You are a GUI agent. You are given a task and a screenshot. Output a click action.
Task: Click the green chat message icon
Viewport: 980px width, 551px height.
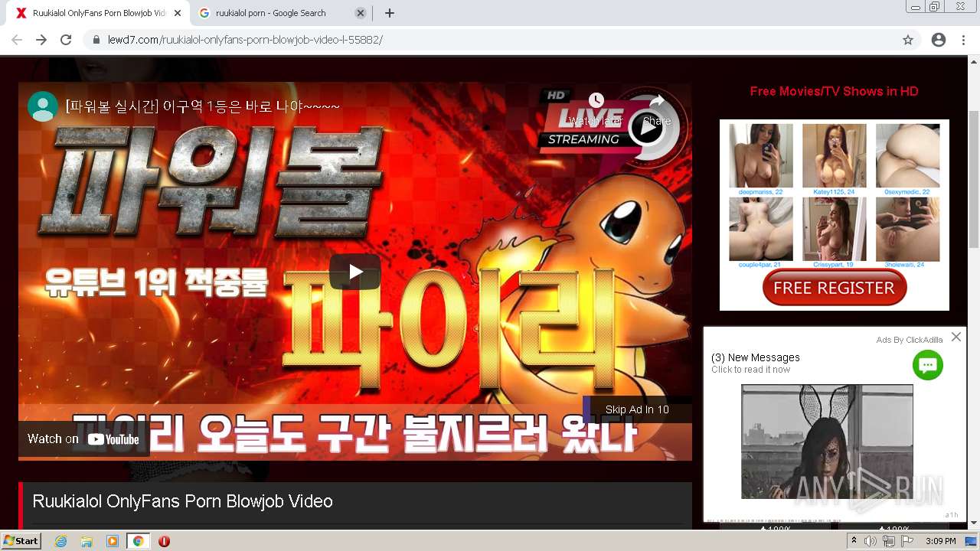(x=928, y=365)
